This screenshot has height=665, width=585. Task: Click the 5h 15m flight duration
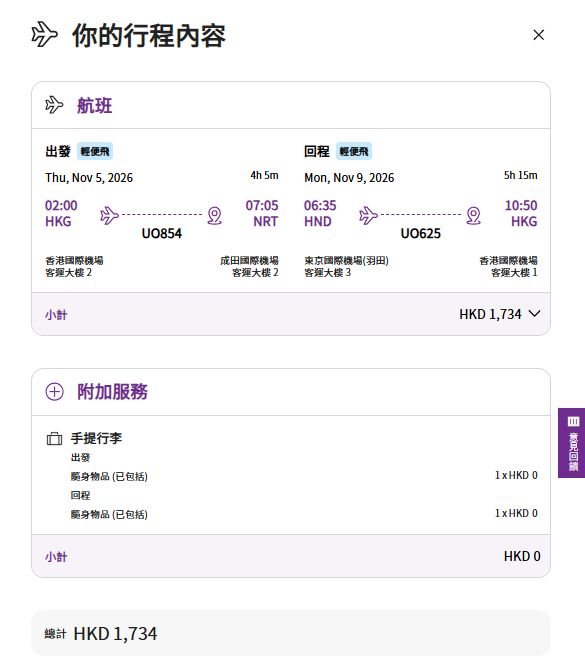(521, 175)
